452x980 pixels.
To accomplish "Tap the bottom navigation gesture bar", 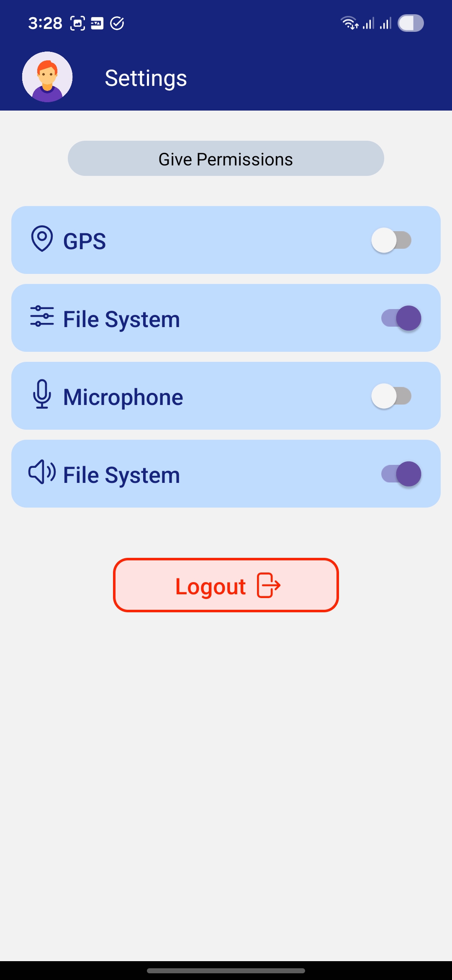I will click(x=226, y=970).
